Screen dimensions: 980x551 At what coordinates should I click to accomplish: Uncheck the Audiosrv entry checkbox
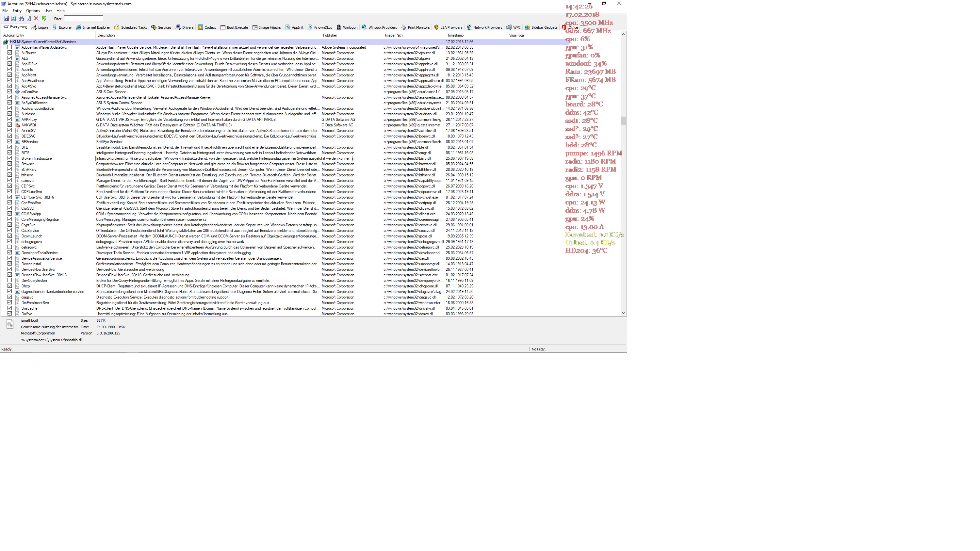[10, 114]
